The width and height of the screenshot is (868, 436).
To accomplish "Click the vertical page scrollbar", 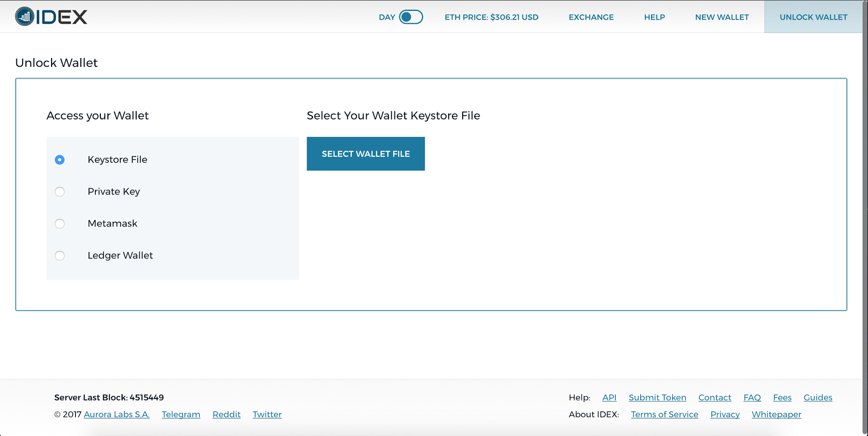I will pyautogui.click(x=865, y=217).
